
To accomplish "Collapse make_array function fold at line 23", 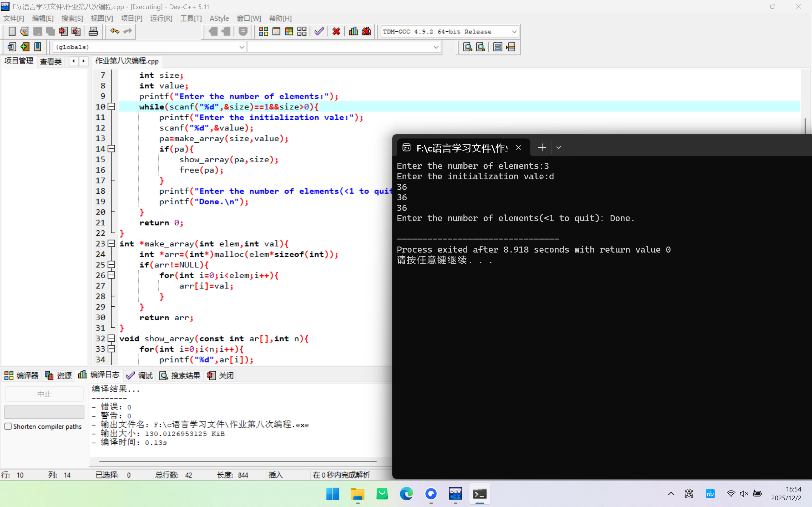I will coord(111,243).
